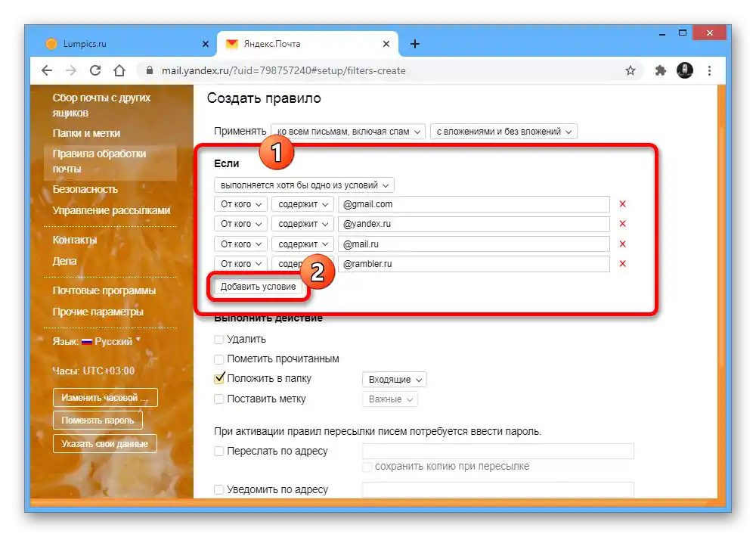This screenshot has width=756, height=537.
Task: Remove the @rambler.ru condition with red X
Action: (622, 264)
